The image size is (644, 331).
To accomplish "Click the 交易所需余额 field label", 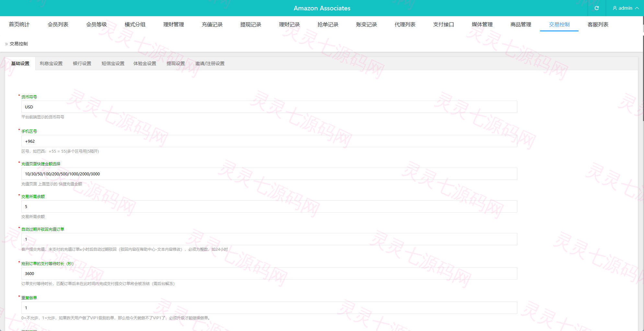I will 33,196.
